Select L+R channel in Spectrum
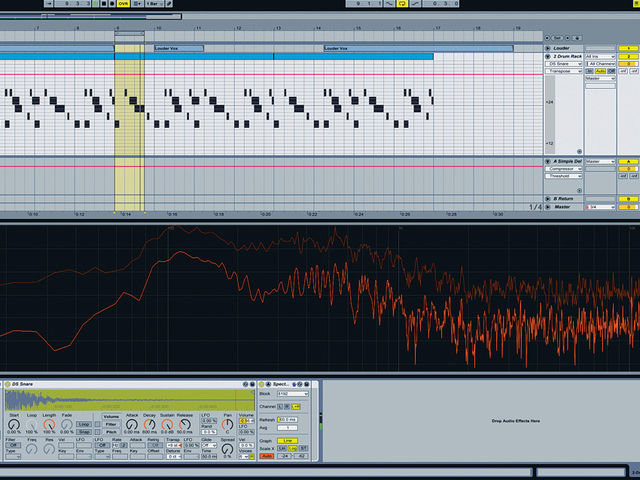The width and height of the screenshot is (640, 480). (296, 407)
